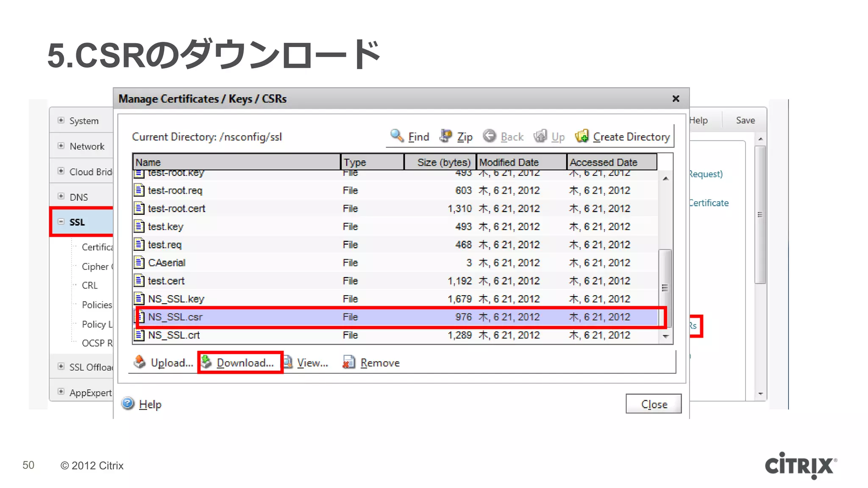868x488 pixels.
Task: Click the Certificate link in background window
Action: (x=709, y=203)
